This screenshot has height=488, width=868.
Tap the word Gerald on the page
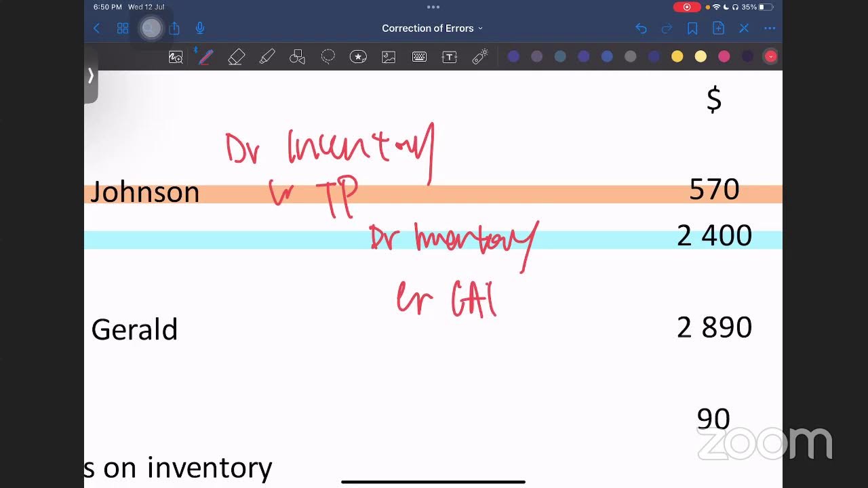point(134,329)
